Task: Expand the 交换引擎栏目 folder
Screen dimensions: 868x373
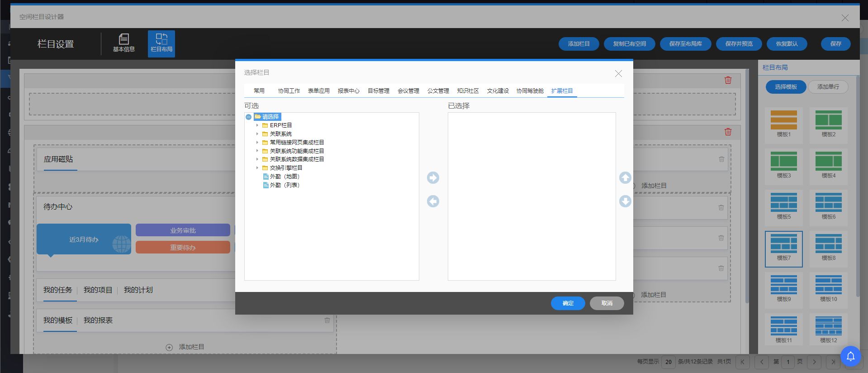Action: pyautogui.click(x=257, y=168)
